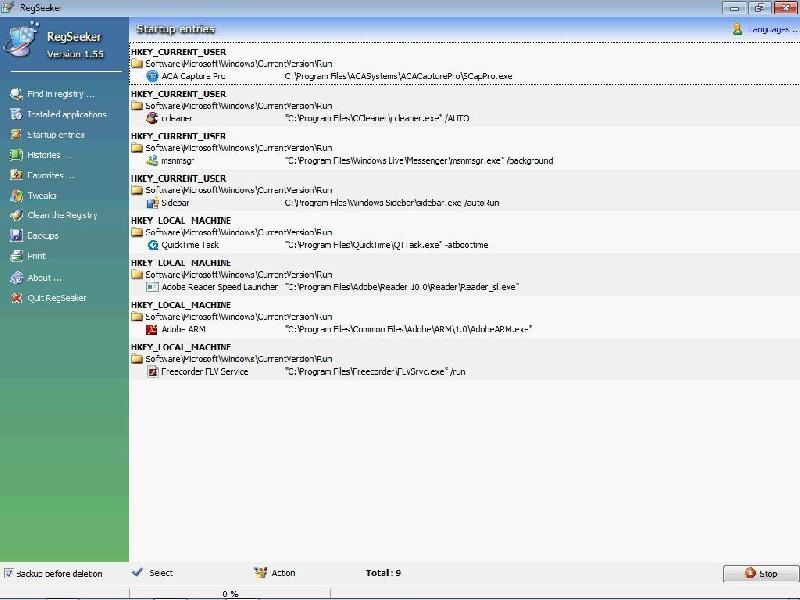Click the Select label in bottom bar
Screen dimensions: 800x600
coord(161,573)
